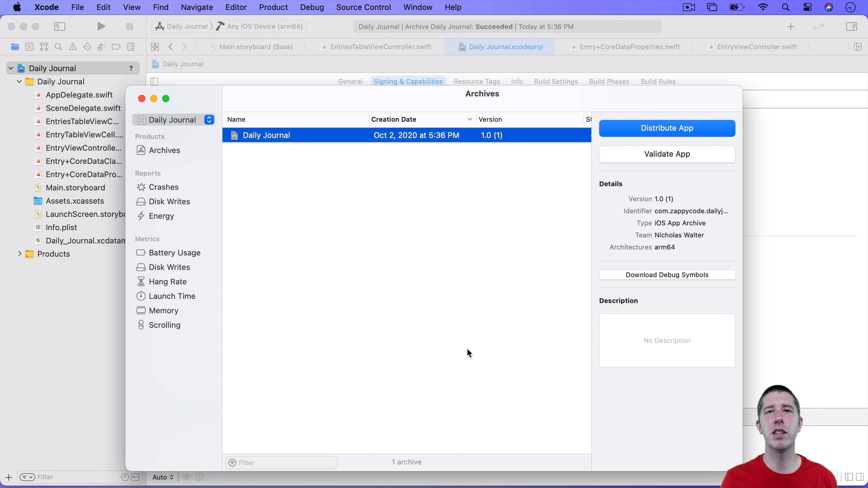Viewport: 868px width, 488px height.
Task: Click the No Description text area
Action: click(667, 340)
